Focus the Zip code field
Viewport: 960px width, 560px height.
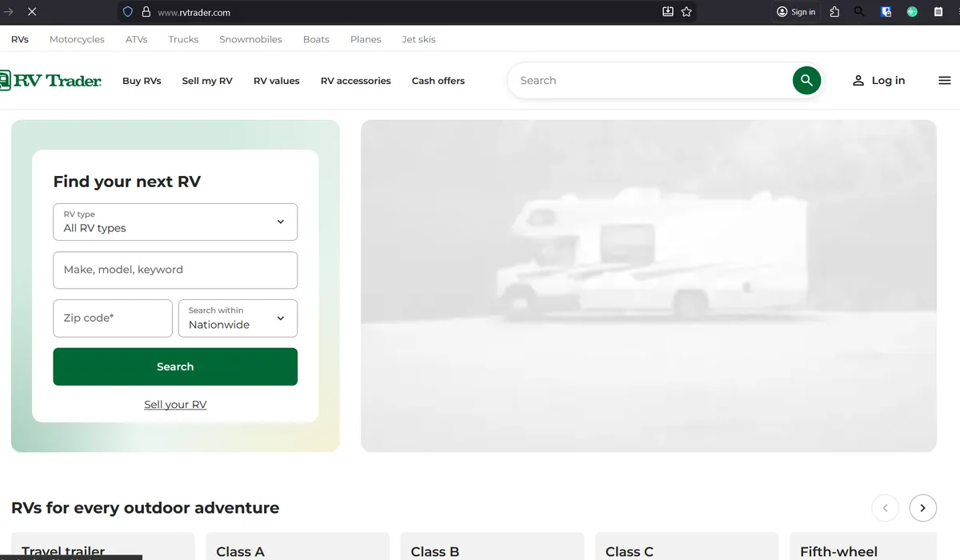pyautogui.click(x=113, y=318)
